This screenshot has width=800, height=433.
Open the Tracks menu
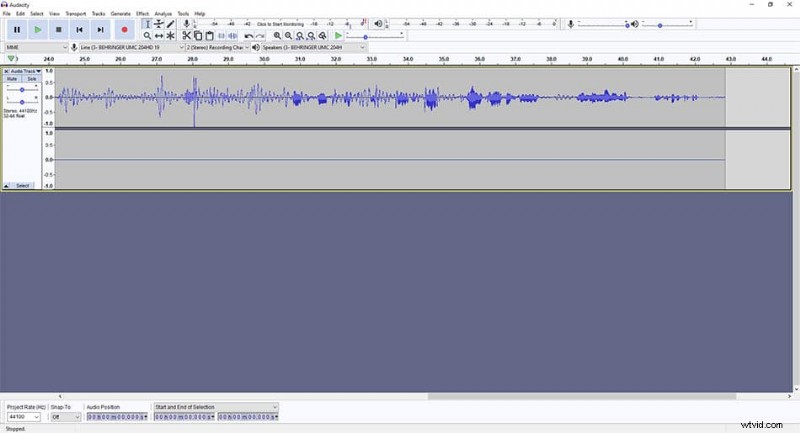coord(98,14)
